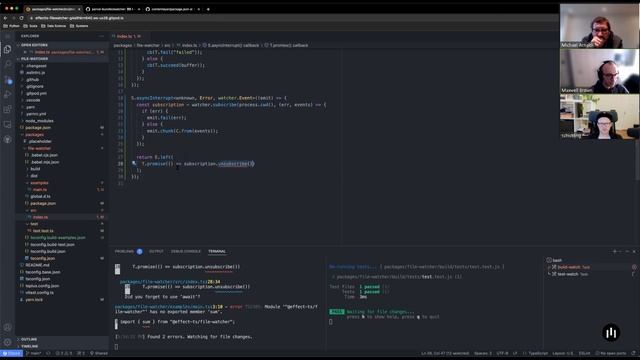
Task: Click the line and column position status item
Action: coord(445,353)
